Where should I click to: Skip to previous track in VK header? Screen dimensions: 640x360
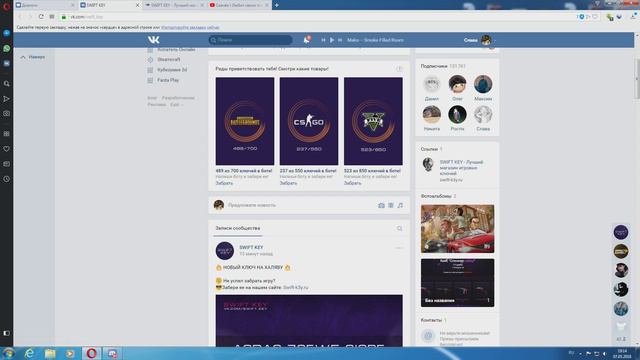click(323, 40)
